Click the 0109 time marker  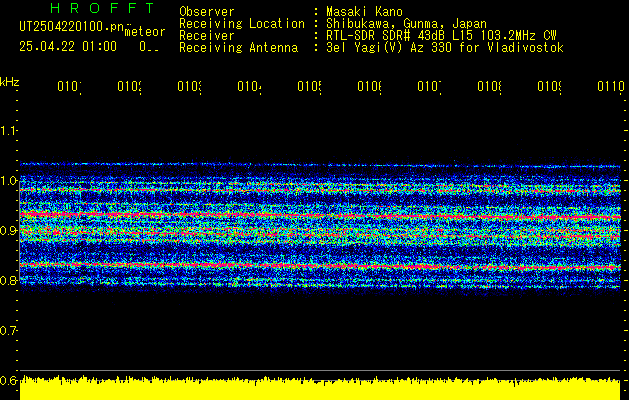[x=550, y=87]
